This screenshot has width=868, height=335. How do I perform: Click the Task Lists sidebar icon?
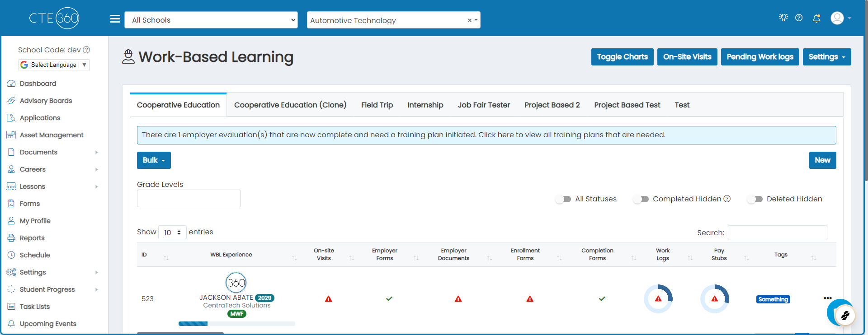tap(11, 307)
